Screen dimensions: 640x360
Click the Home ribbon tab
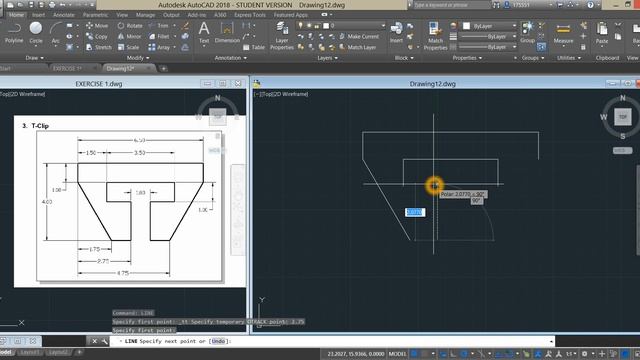click(x=16, y=15)
